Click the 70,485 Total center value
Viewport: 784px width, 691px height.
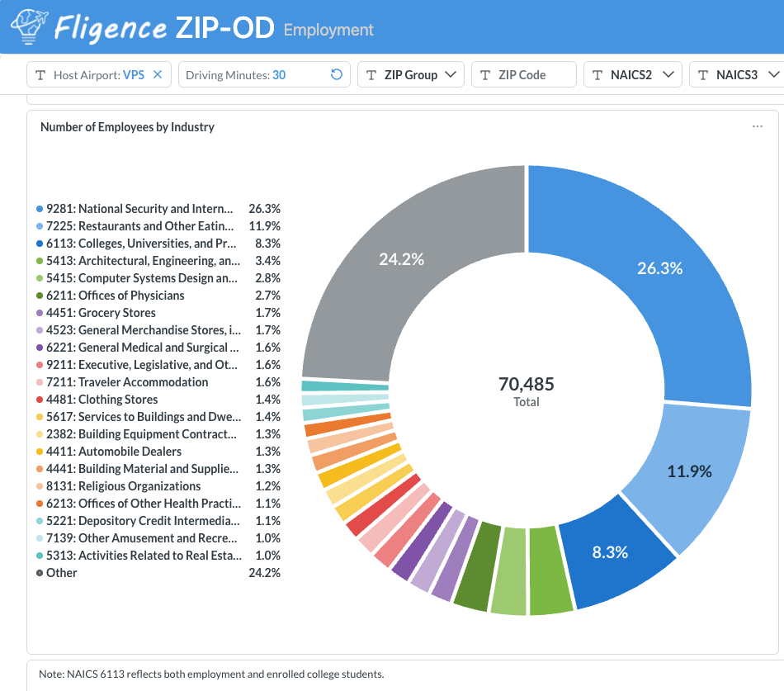pyautogui.click(x=526, y=384)
